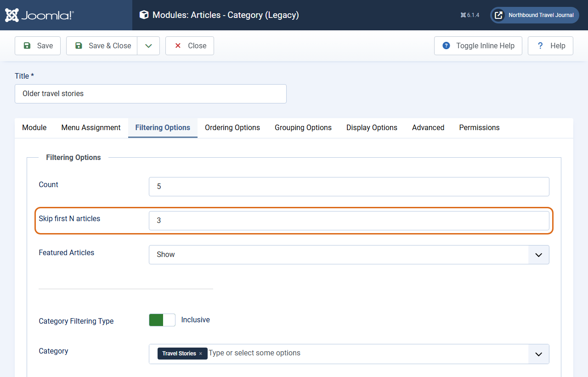Click the Save button

coord(38,46)
